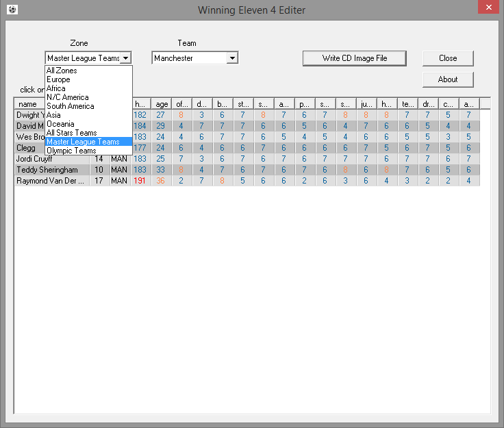Close window with red X

(x=488, y=7)
